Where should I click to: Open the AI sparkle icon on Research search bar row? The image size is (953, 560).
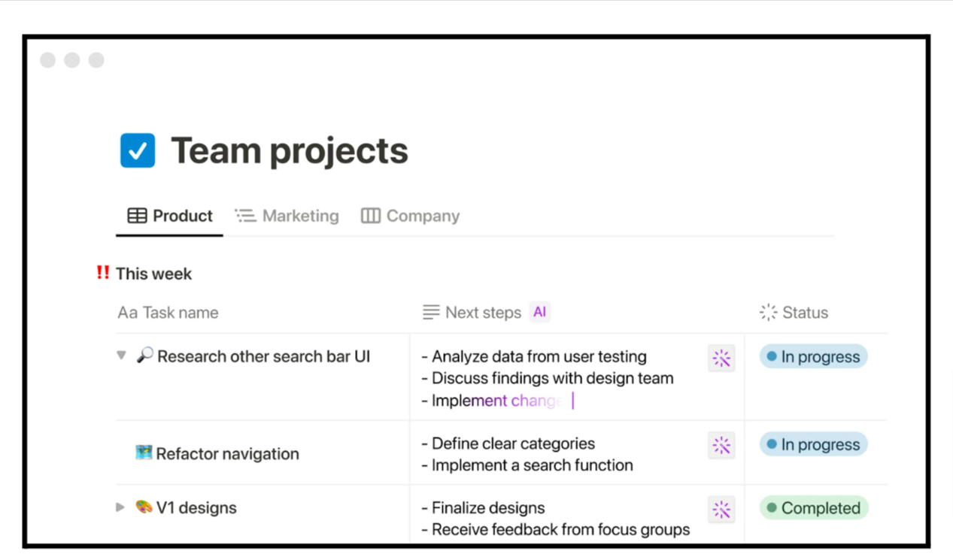point(721,359)
